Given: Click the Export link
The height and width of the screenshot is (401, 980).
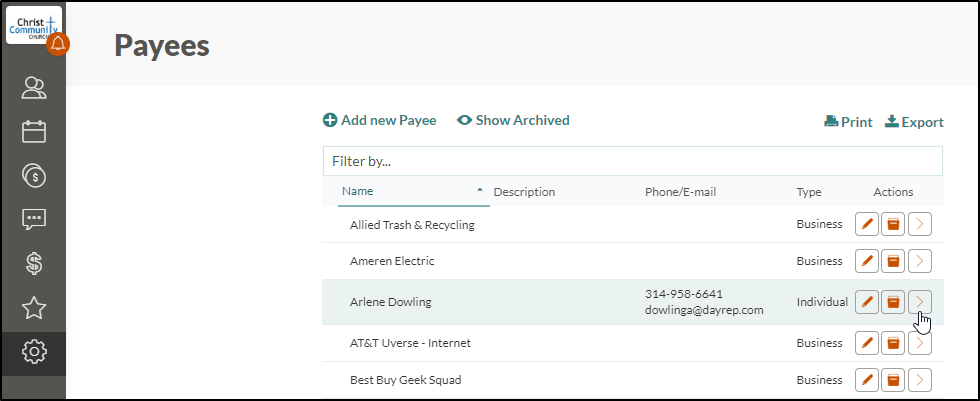Looking at the screenshot, I should [914, 122].
